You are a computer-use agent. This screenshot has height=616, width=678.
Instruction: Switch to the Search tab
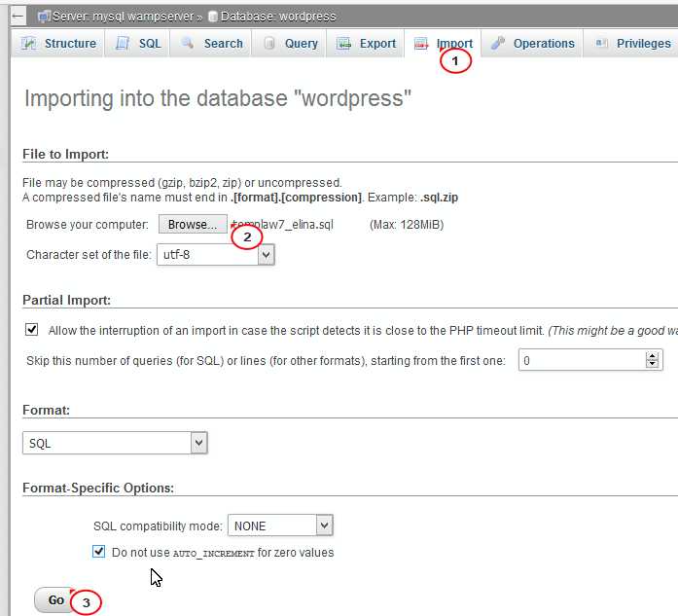pyautogui.click(x=210, y=43)
